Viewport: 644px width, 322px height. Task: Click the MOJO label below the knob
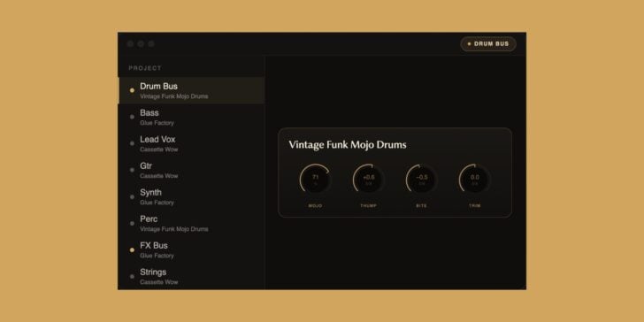316,206
